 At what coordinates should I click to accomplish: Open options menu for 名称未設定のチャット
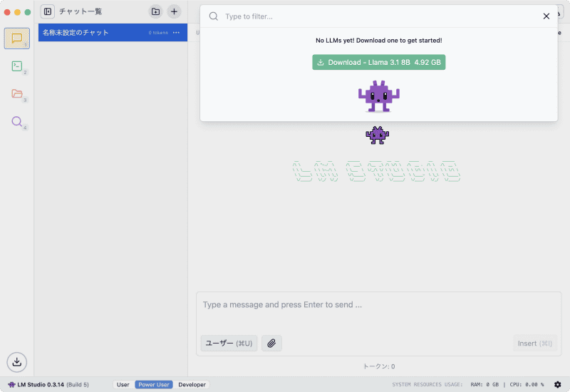pos(176,33)
